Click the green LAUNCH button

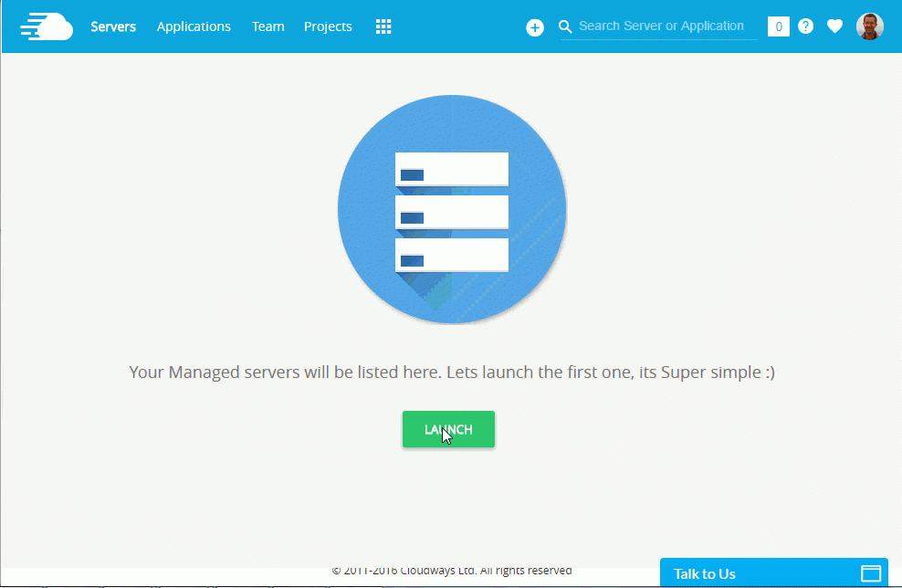(x=448, y=429)
